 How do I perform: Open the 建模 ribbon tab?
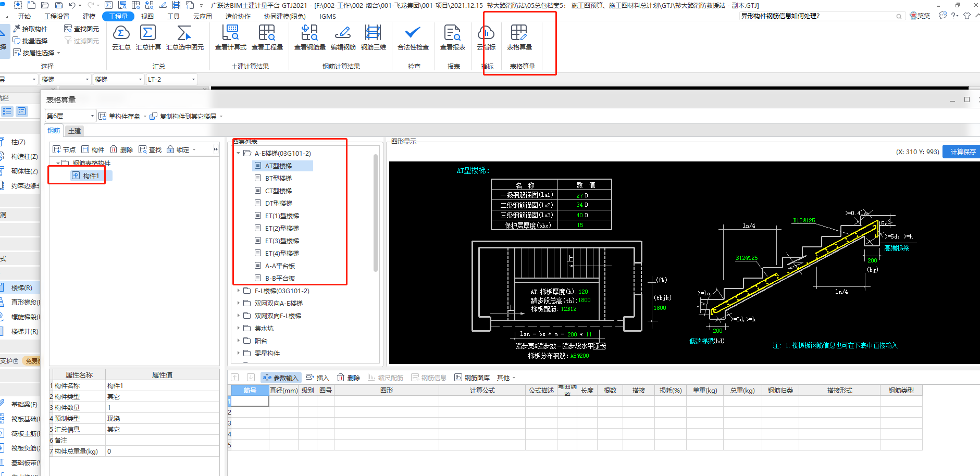pos(89,16)
